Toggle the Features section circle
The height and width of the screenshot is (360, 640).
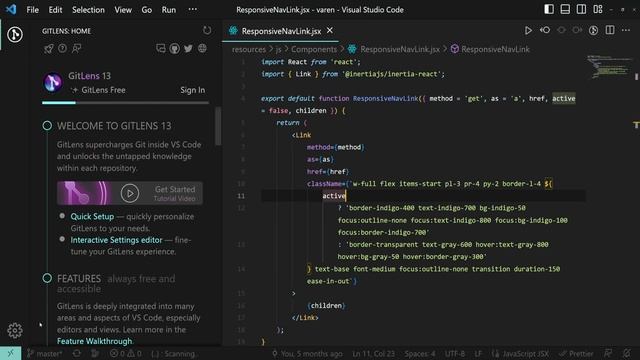47,278
